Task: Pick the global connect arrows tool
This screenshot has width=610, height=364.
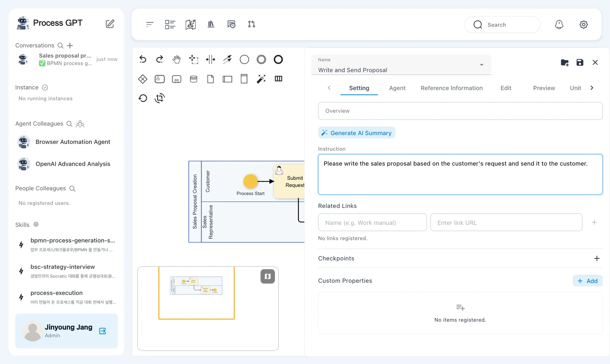Action: coord(228,59)
